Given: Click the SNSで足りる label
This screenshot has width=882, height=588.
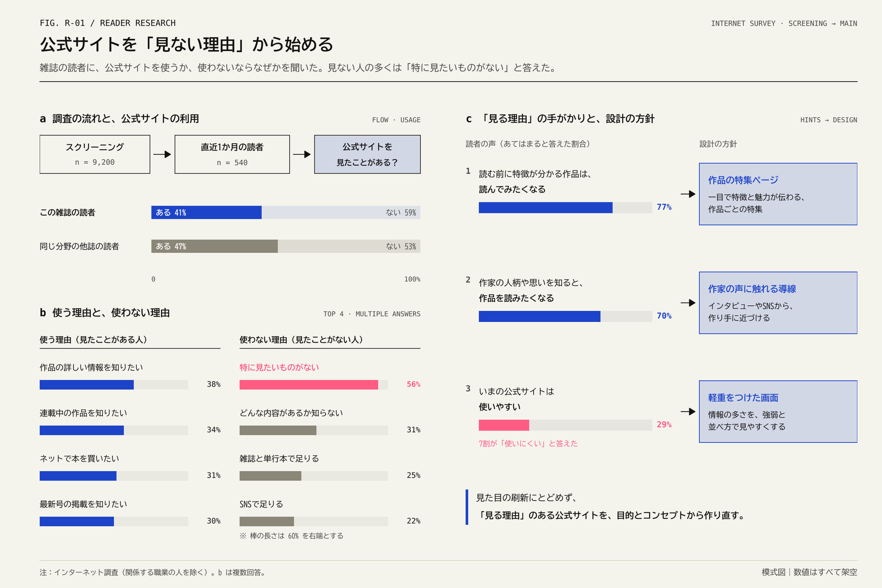Looking at the screenshot, I should pyautogui.click(x=262, y=504).
